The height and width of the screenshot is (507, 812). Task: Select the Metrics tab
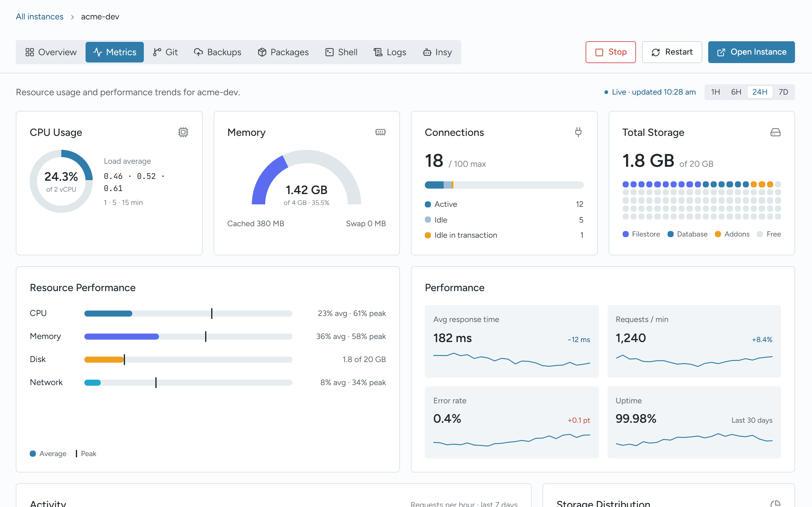[x=115, y=52]
